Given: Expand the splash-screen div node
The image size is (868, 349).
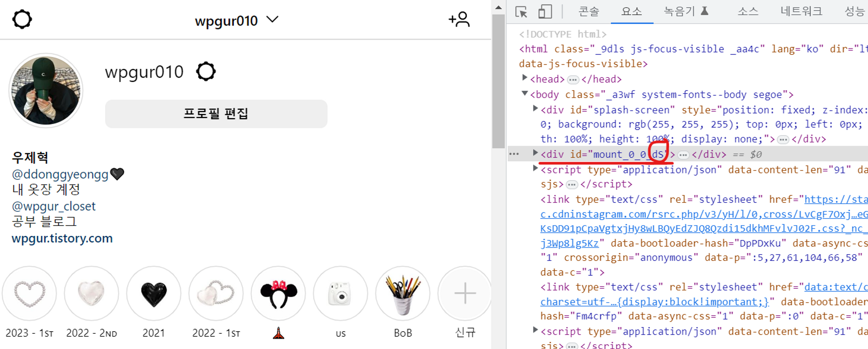Looking at the screenshot, I should point(535,109).
